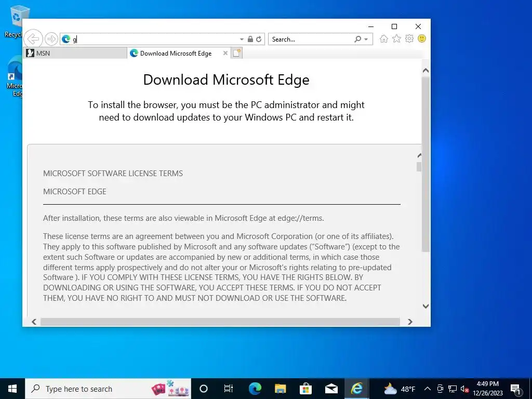Click the browser Forward arrow button
532x399 pixels.
(51, 39)
